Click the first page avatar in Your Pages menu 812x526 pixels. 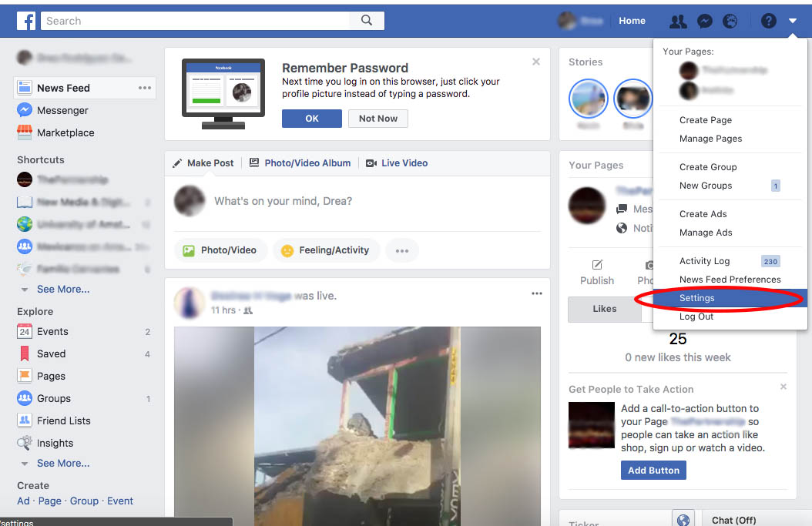[x=688, y=70]
